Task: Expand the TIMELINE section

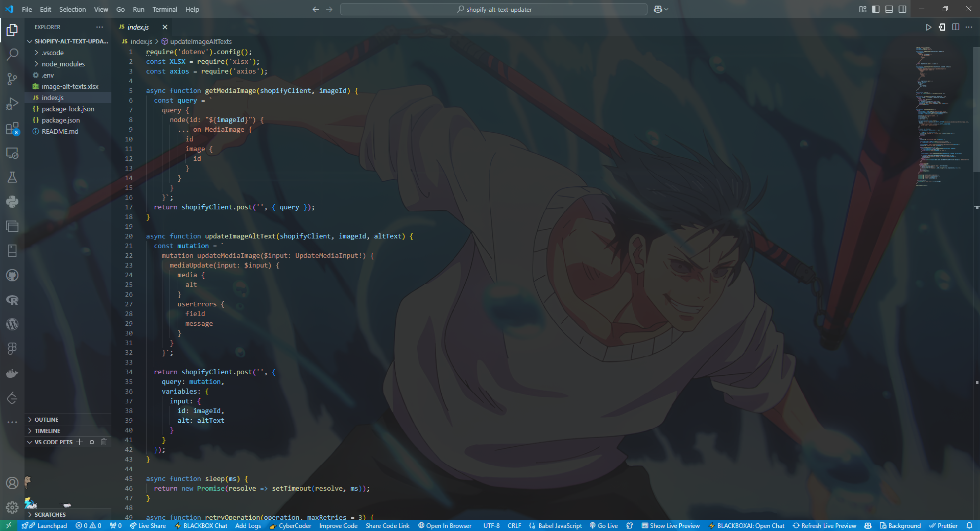Action: [68, 431]
